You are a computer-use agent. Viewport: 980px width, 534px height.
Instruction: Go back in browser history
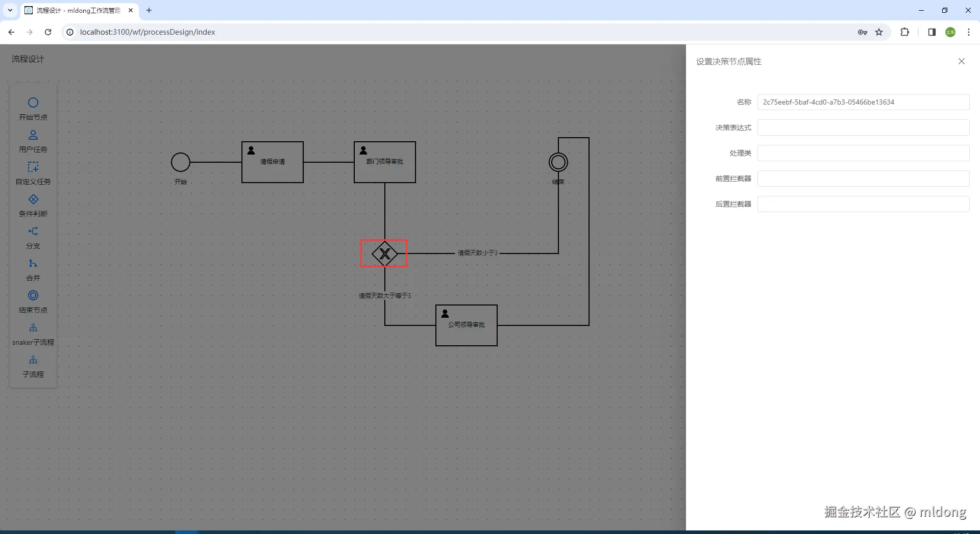(11, 32)
